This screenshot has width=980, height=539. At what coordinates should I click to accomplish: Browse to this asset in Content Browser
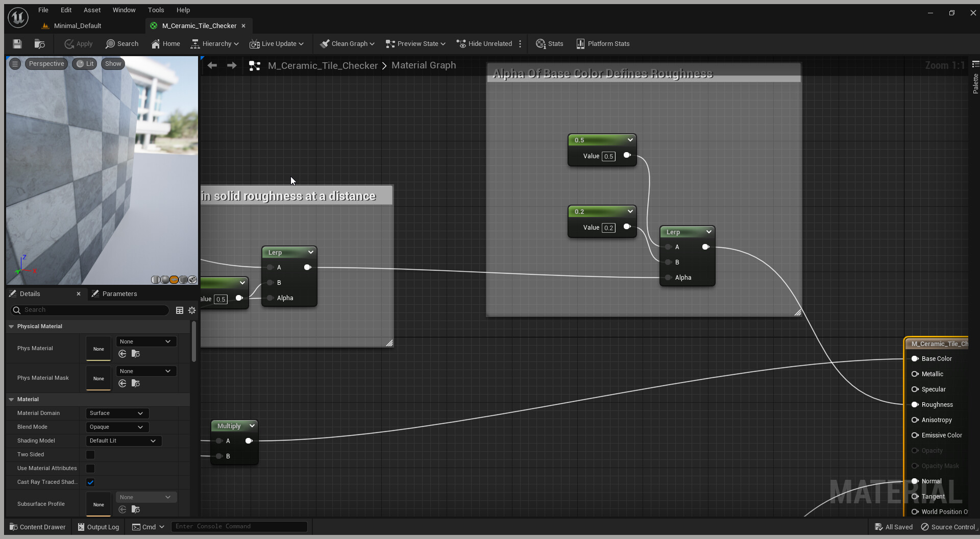(40, 44)
